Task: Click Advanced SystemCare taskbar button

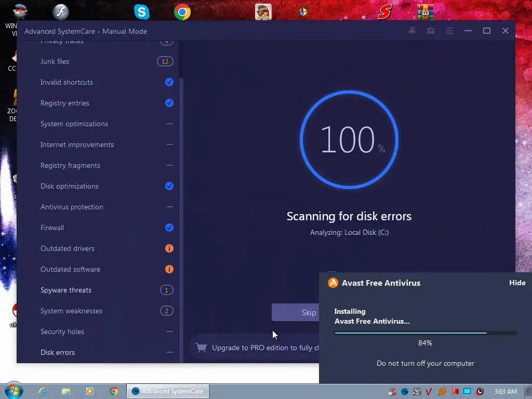Action: [x=168, y=391]
